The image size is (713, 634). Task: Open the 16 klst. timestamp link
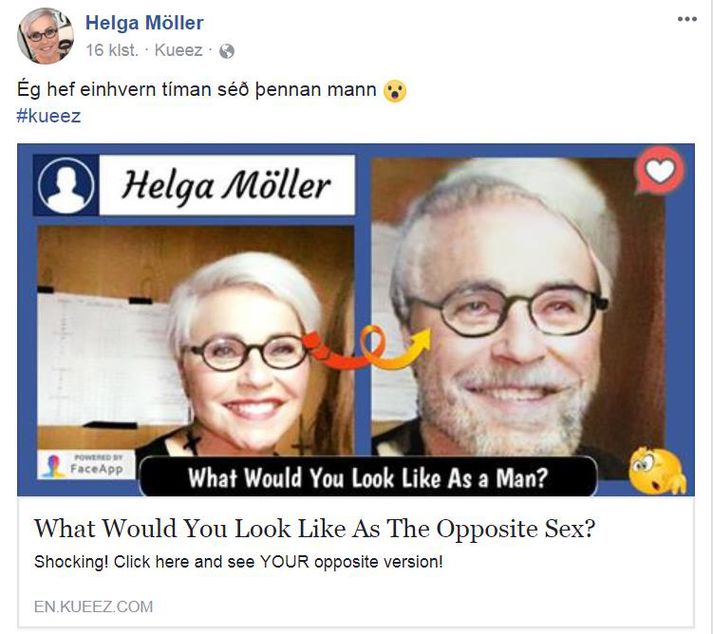[x=112, y=50]
